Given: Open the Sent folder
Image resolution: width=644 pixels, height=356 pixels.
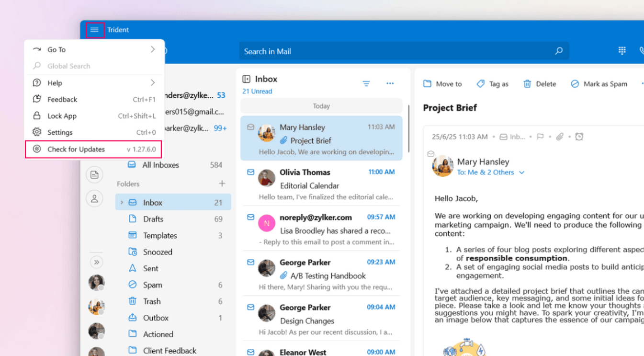Looking at the screenshot, I should pos(173,268).
